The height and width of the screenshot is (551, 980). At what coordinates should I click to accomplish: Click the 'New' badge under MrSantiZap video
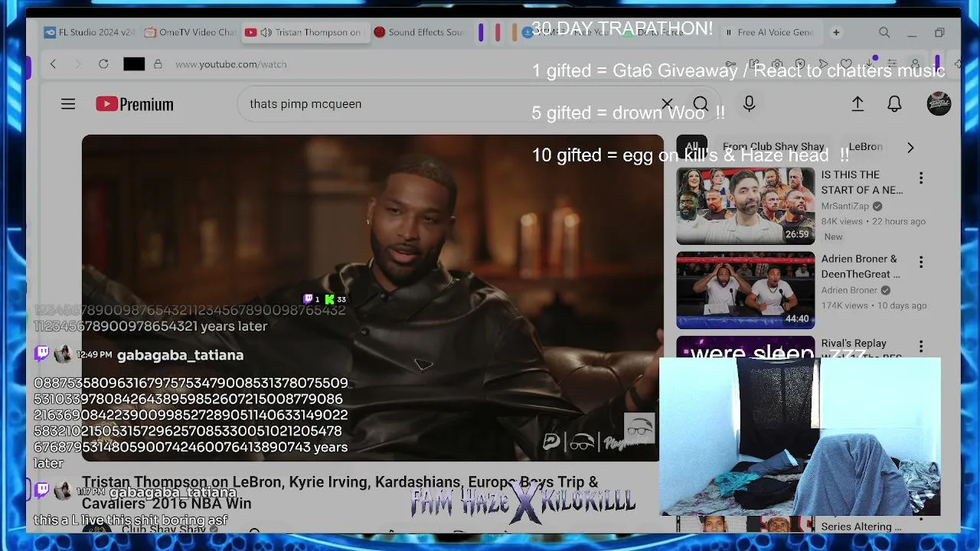[833, 237]
